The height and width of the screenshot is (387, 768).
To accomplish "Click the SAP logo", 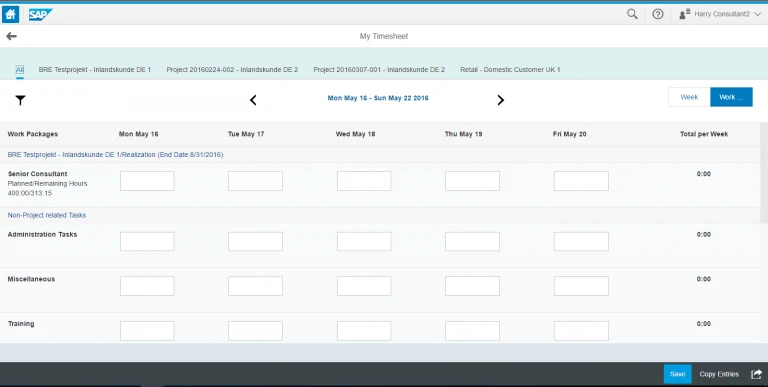I will [x=40, y=14].
